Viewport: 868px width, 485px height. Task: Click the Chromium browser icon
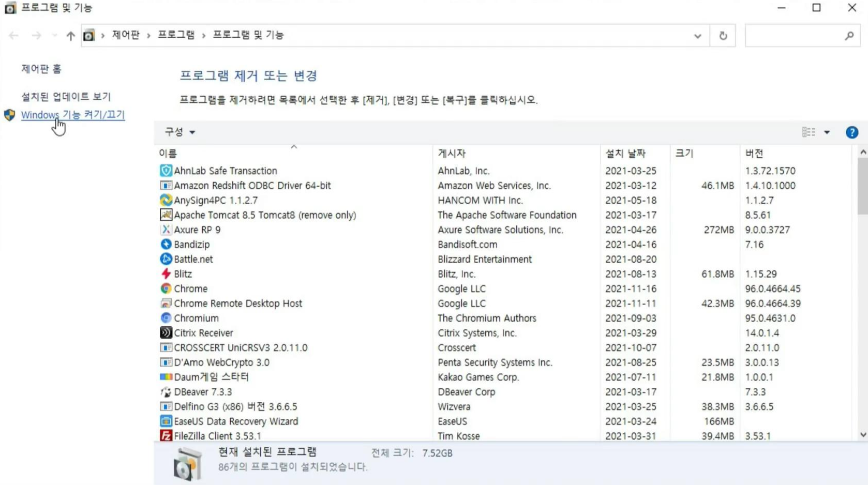click(166, 317)
